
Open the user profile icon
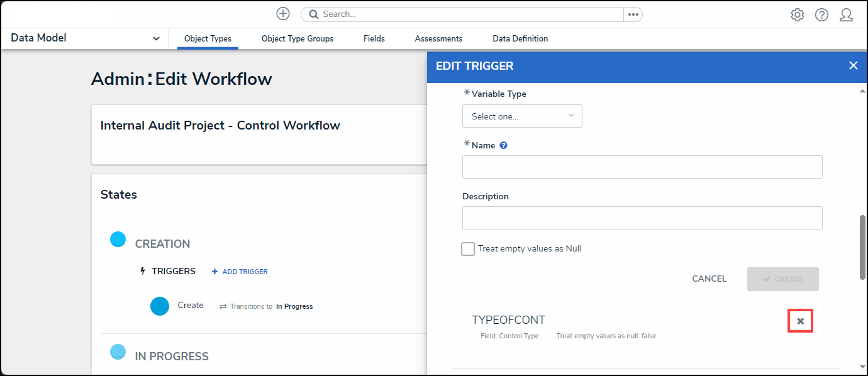(x=846, y=14)
